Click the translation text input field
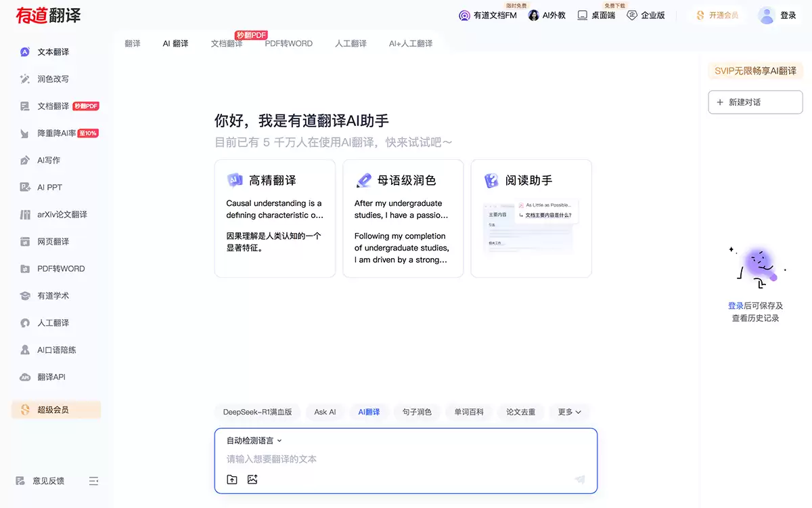Image resolution: width=812 pixels, height=508 pixels. tap(406, 459)
